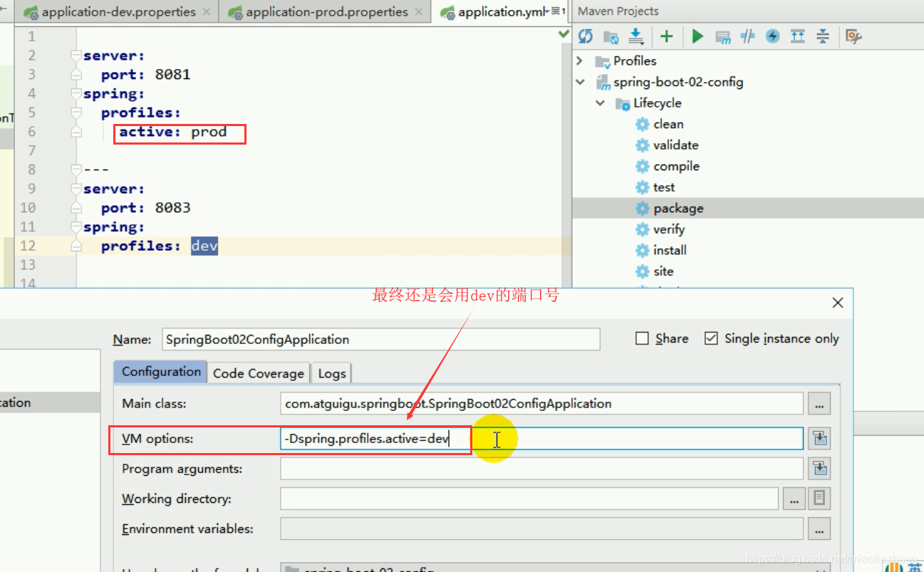
Task: Close application-dev.properties tab
Action: pos(207,12)
